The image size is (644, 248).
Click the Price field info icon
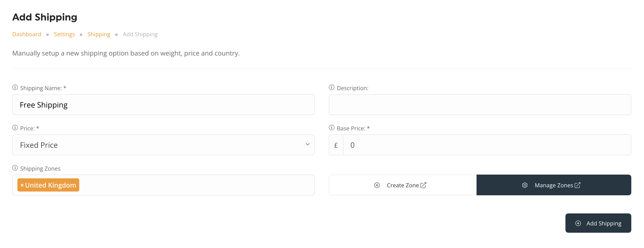coord(15,128)
